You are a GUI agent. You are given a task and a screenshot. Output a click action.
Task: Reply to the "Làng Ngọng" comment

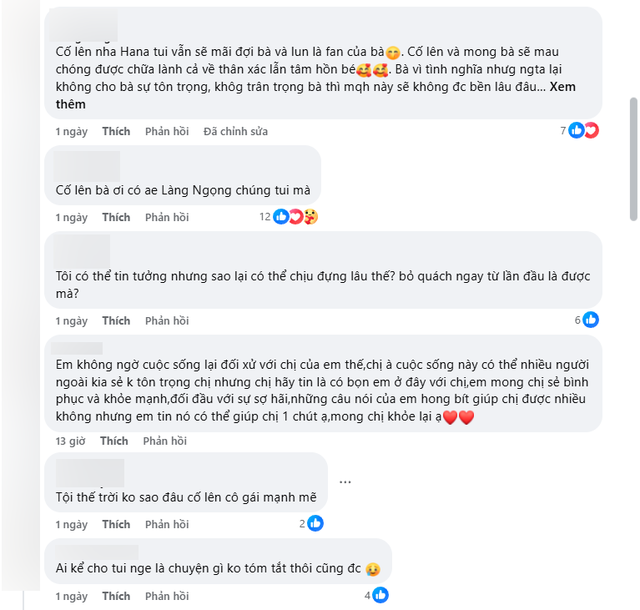166,217
